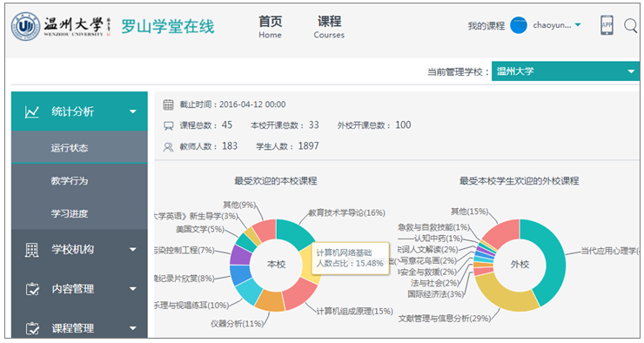This screenshot has height=343, width=644.
Task: Open the 温州大学 school selector
Action: coord(565,71)
